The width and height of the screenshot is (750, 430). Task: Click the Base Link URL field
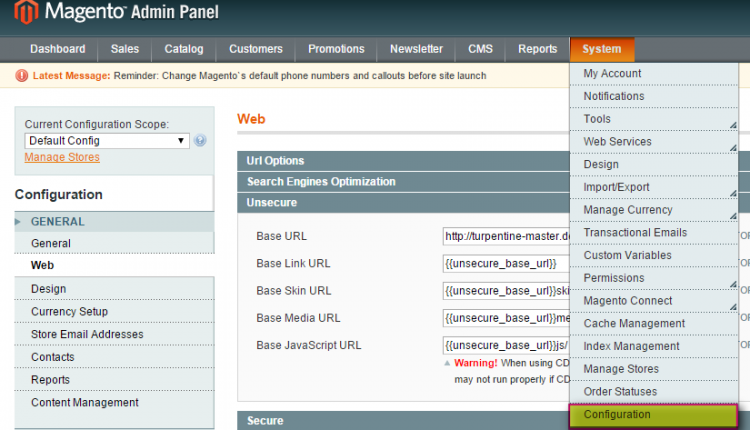[507, 264]
